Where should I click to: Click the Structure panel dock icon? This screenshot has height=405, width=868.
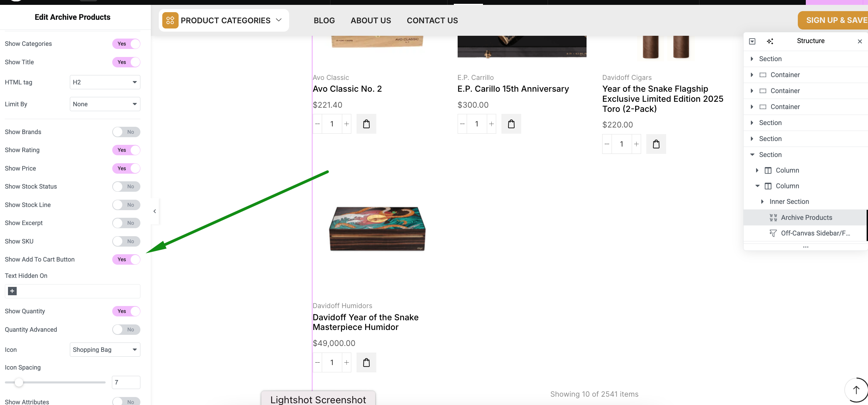point(752,41)
